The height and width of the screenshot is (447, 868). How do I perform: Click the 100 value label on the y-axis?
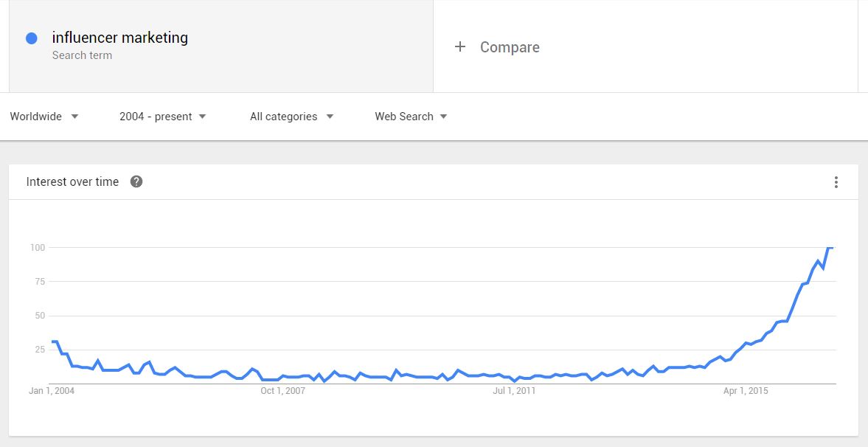coord(38,248)
